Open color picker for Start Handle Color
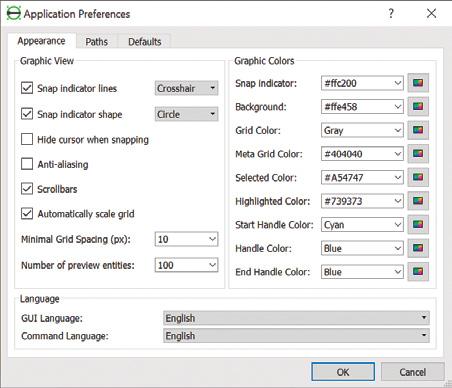The image size is (452, 388). click(x=418, y=225)
